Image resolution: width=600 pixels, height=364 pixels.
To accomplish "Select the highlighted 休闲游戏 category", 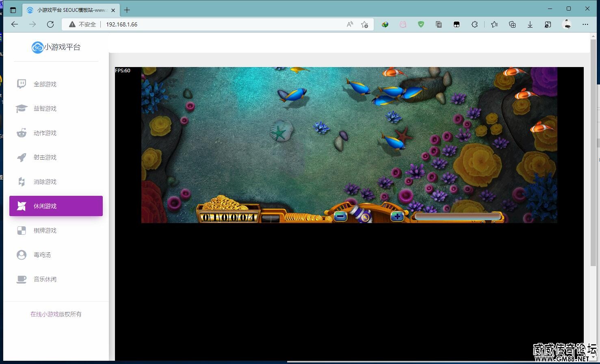I will click(x=56, y=206).
